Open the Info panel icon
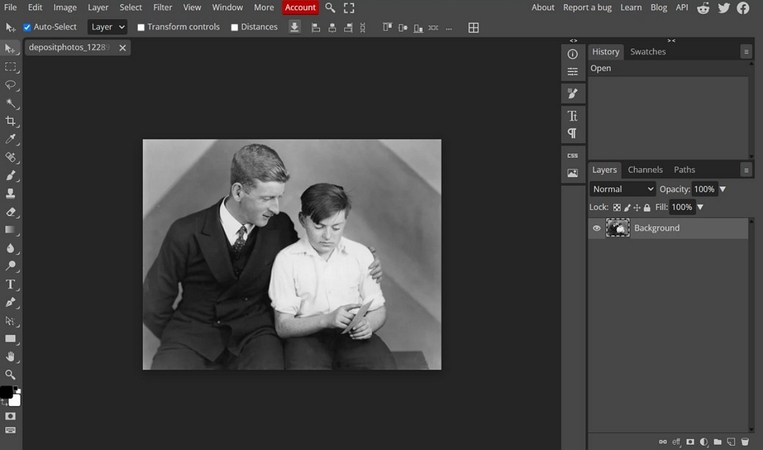The height and width of the screenshot is (450, 763). pyautogui.click(x=573, y=54)
